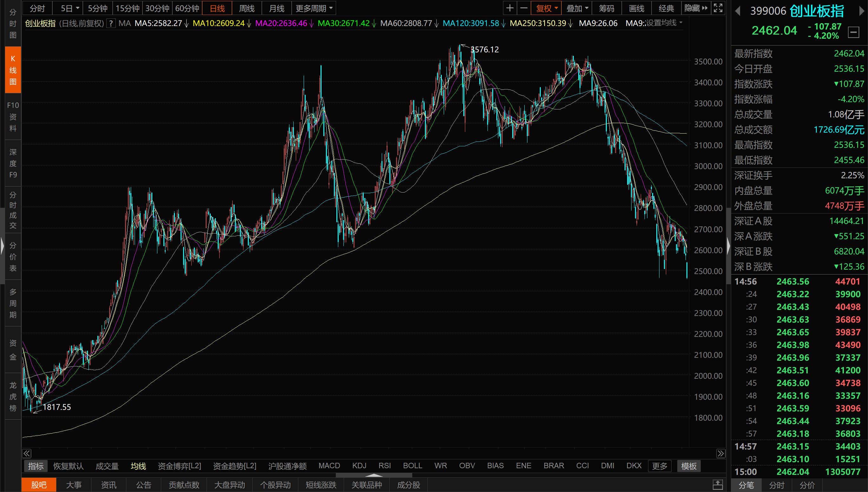Select 日线 daily period
868x492 pixels.
pyautogui.click(x=217, y=8)
